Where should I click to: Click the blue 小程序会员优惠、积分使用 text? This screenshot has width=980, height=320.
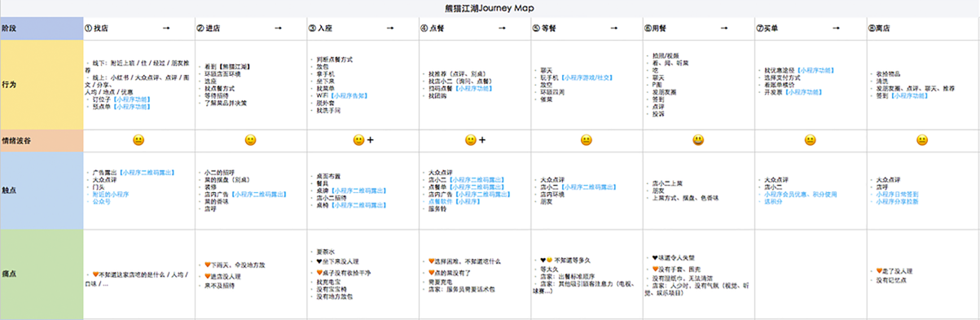click(801, 195)
